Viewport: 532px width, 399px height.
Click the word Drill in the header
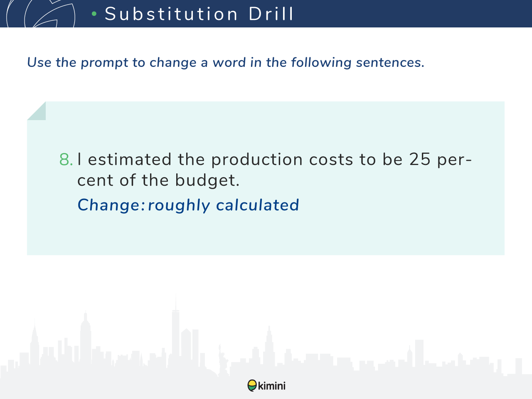coord(271,14)
